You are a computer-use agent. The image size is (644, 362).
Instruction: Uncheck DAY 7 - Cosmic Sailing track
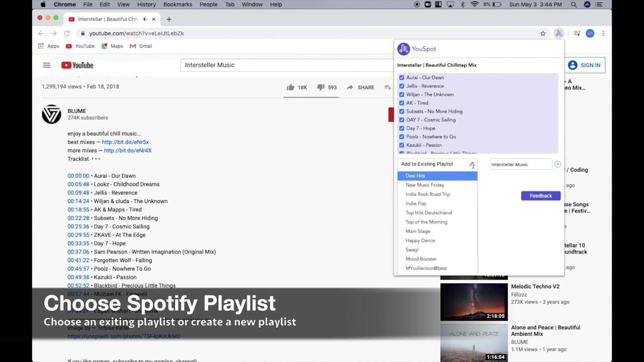(401, 120)
